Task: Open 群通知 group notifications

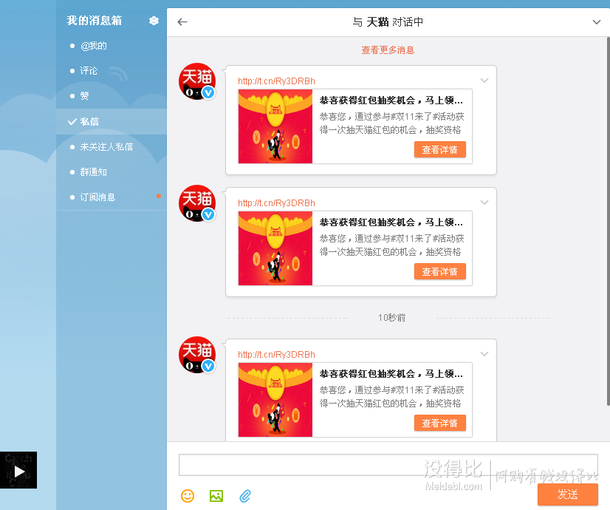Action: (x=93, y=172)
